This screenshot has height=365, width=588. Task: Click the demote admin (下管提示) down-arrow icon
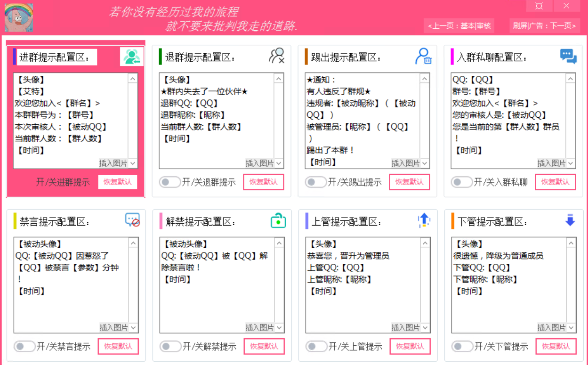click(x=570, y=220)
